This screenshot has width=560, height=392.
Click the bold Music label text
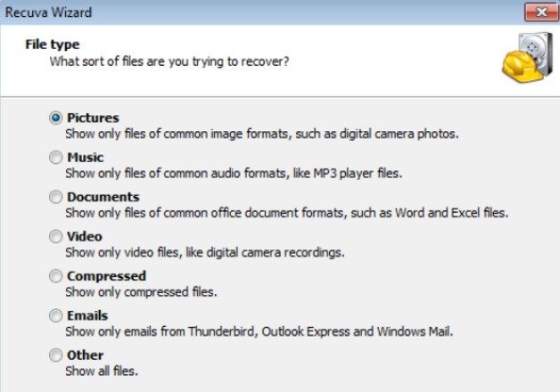86,158
